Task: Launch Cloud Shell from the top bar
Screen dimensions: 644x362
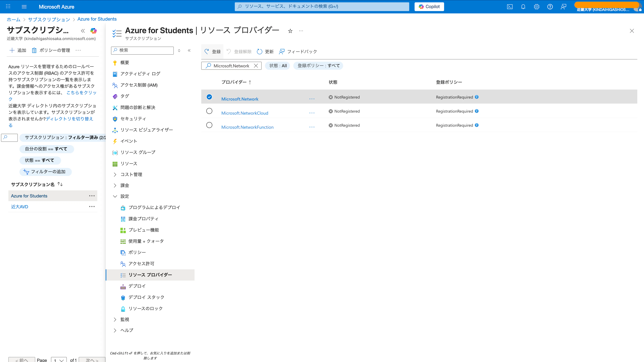Action: (x=510, y=7)
